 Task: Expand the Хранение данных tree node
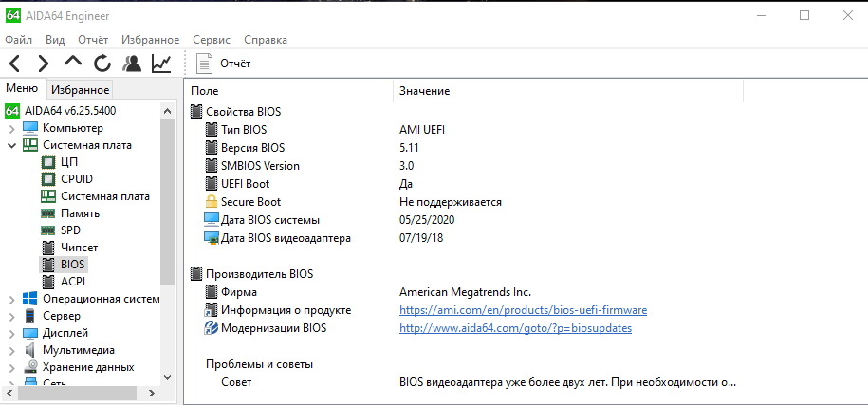click(x=12, y=368)
